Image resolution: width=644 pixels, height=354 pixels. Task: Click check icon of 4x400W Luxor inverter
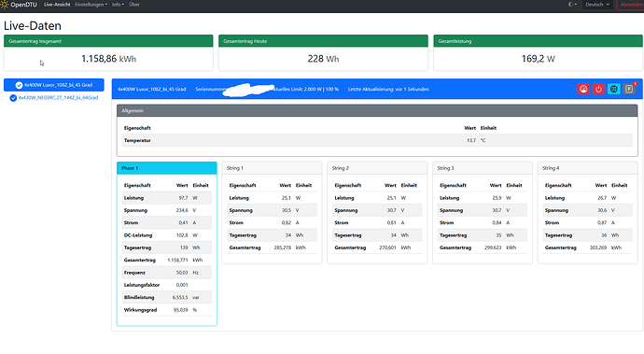click(x=19, y=85)
